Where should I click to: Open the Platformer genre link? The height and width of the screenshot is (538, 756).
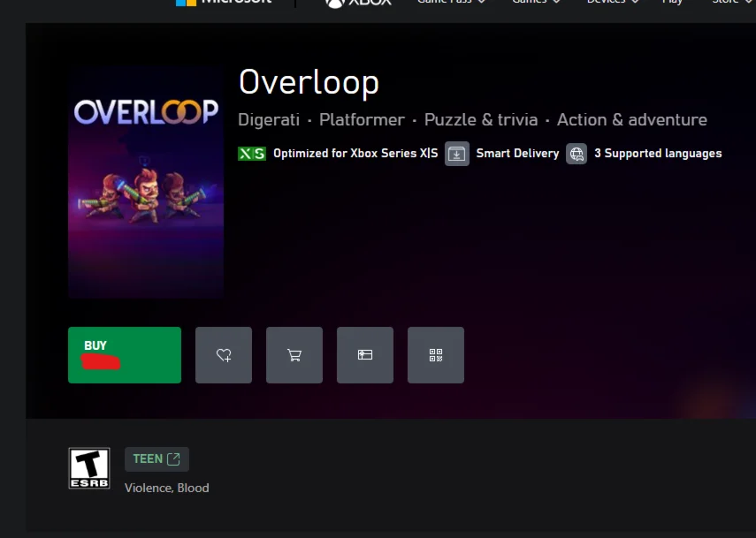(362, 119)
